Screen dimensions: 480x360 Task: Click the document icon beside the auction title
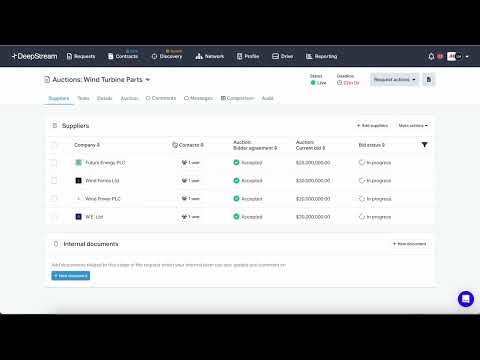47,80
